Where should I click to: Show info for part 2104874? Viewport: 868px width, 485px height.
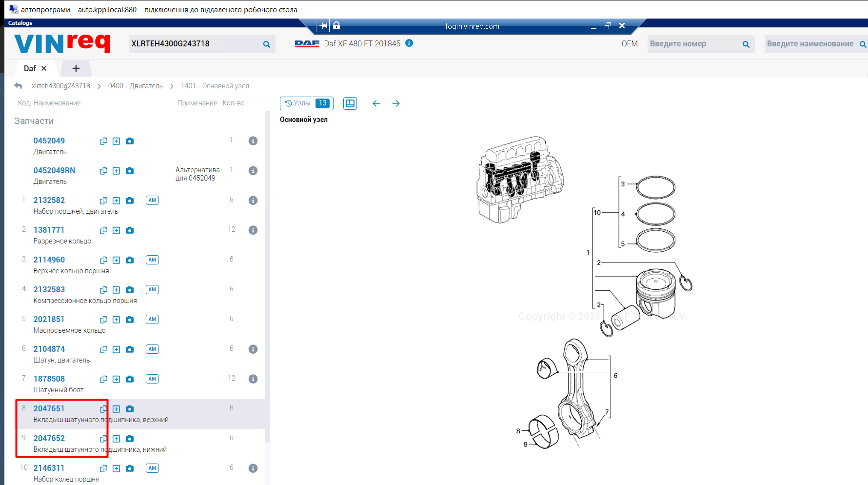[253, 349]
